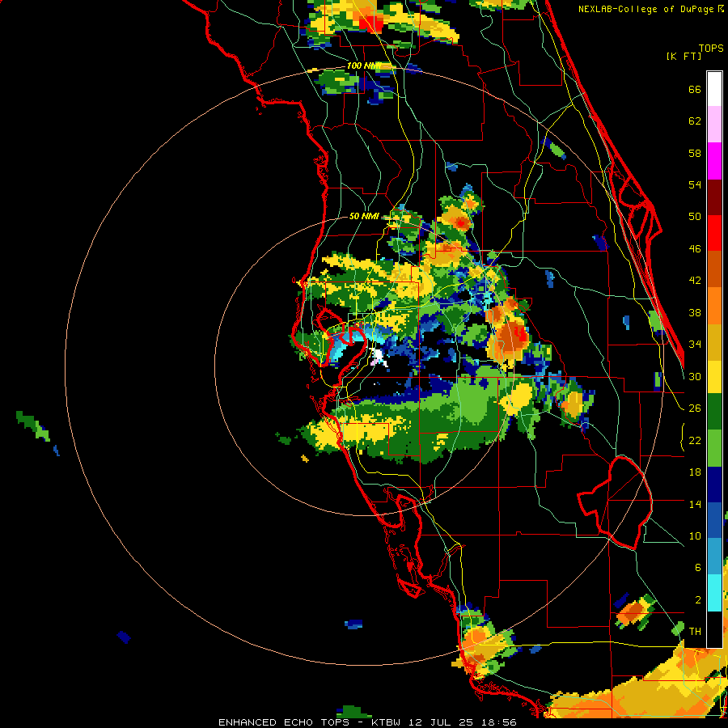Click the 50 NMI range ring label
The height and width of the screenshot is (728, 728).
pyautogui.click(x=363, y=216)
